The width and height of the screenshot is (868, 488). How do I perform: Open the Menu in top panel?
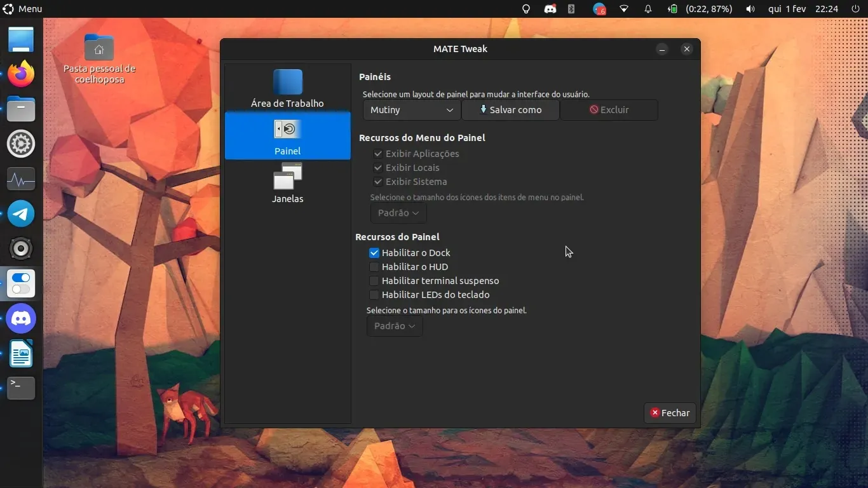tap(23, 9)
